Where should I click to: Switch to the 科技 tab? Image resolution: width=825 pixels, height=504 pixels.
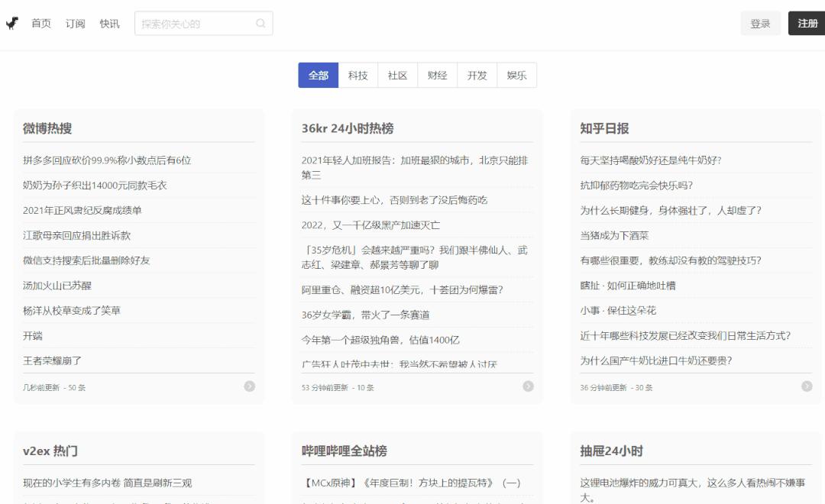coord(357,75)
